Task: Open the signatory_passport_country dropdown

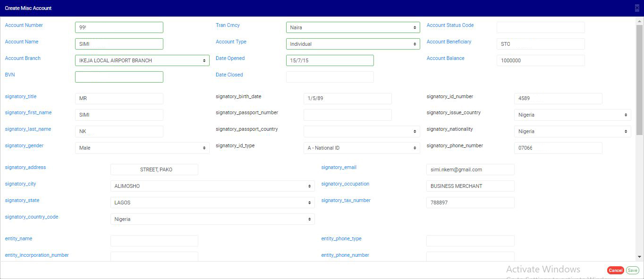Action: coord(361,131)
